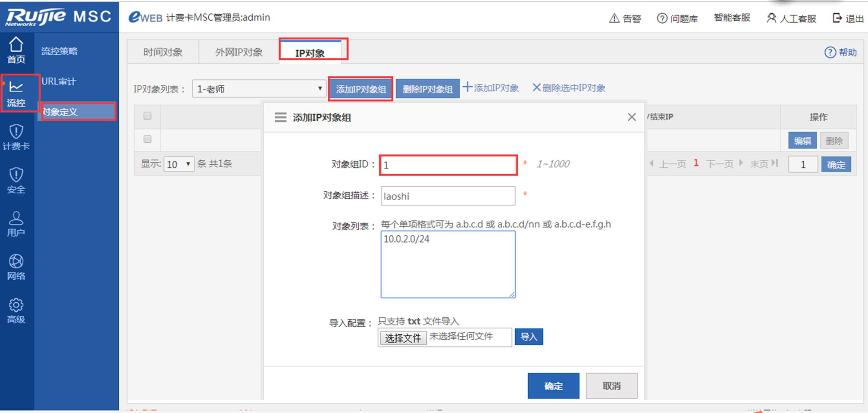Expand the IP对象列表 dropdown 1-老师
The image size is (868, 413).
[259, 89]
